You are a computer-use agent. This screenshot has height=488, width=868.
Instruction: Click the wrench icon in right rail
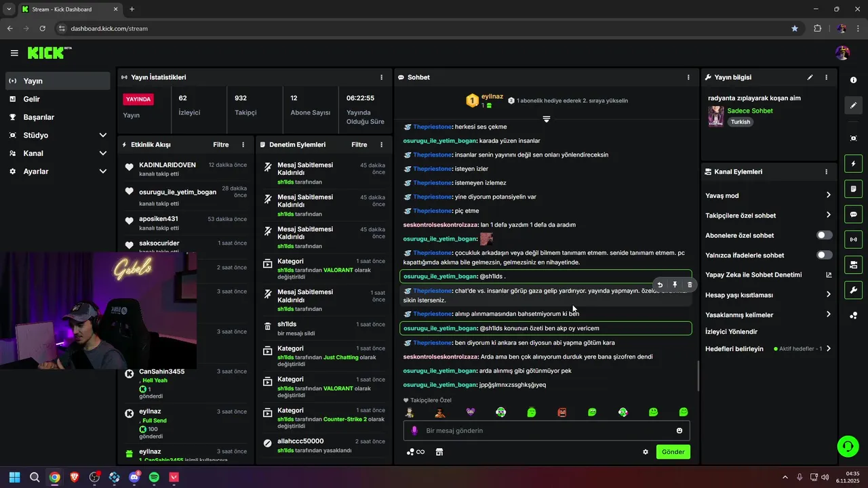pos(853,290)
